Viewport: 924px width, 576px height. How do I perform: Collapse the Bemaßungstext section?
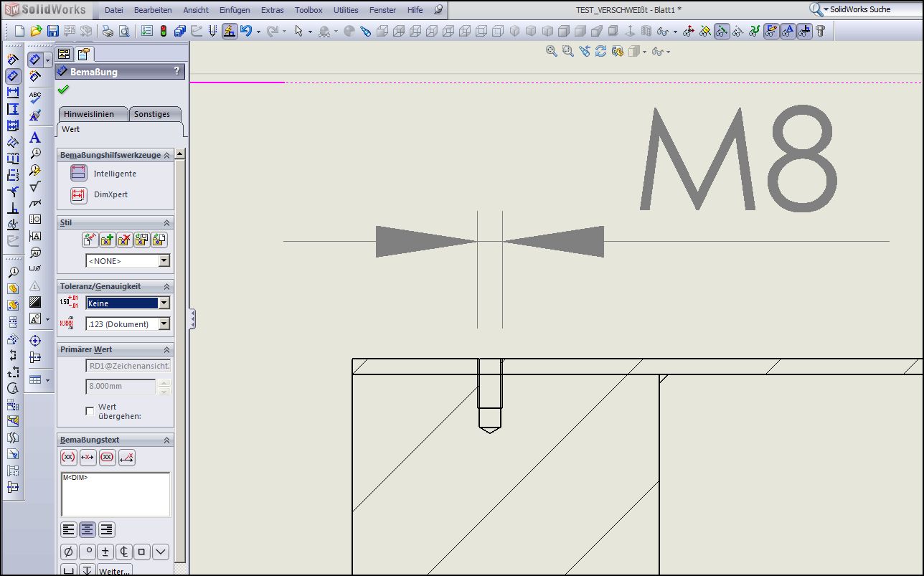pos(167,440)
